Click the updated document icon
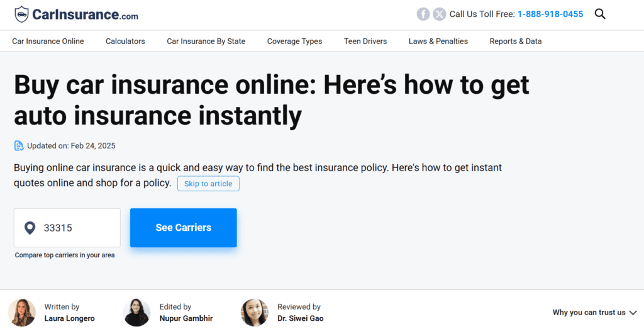The image size is (644, 334). (x=19, y=146)
